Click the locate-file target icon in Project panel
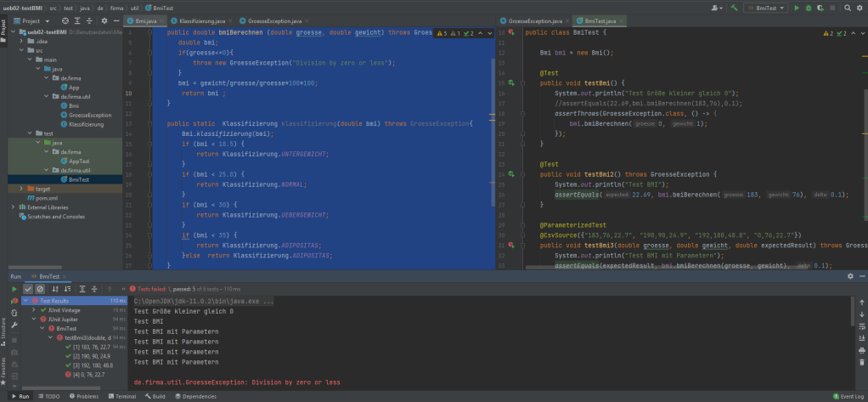868x402 pixels. click(67, 20)
